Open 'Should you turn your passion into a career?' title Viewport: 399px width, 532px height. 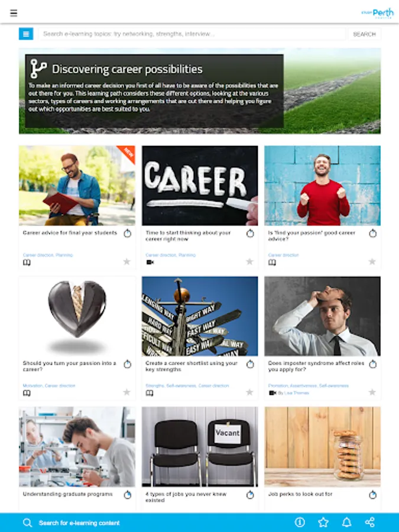click(x=70, y=366)
